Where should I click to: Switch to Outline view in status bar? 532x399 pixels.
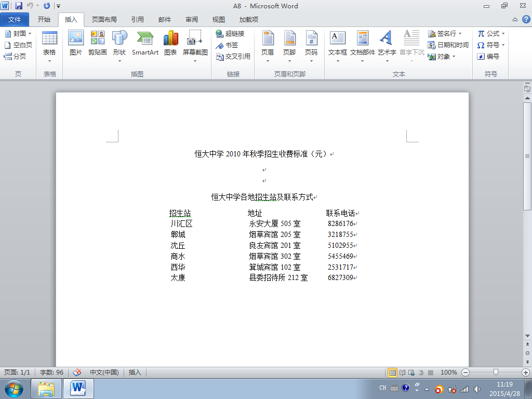tap(421, 373)
